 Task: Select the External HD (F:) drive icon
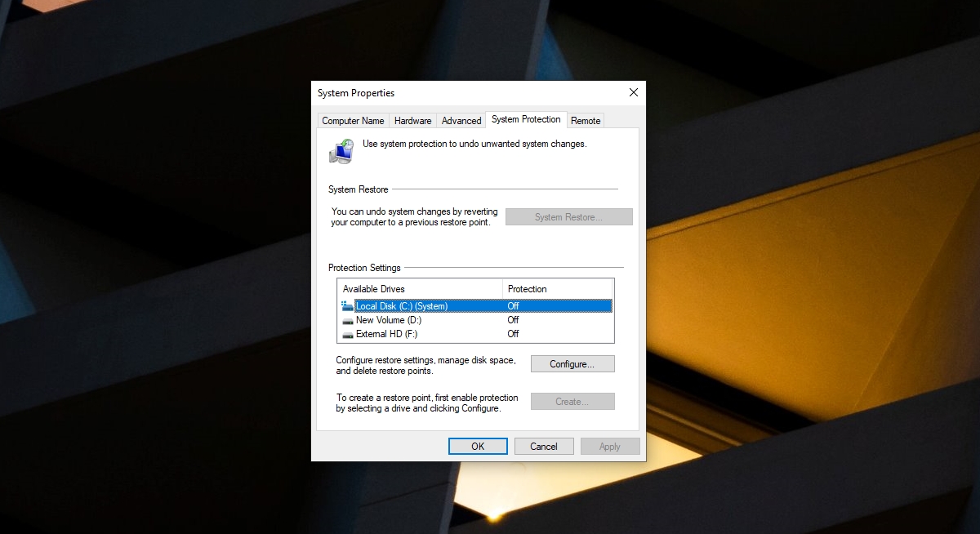[348, 334]
